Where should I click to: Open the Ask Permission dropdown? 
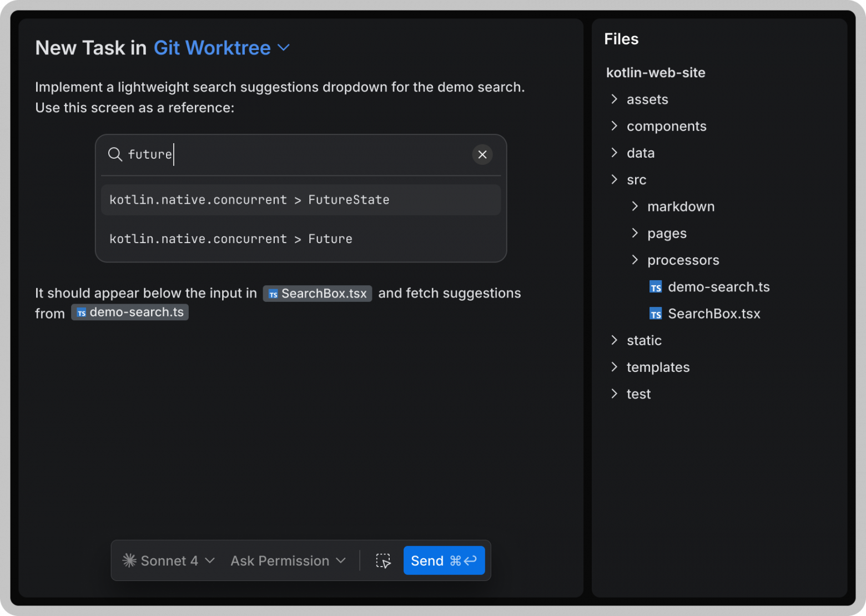(x=341, y=561)
